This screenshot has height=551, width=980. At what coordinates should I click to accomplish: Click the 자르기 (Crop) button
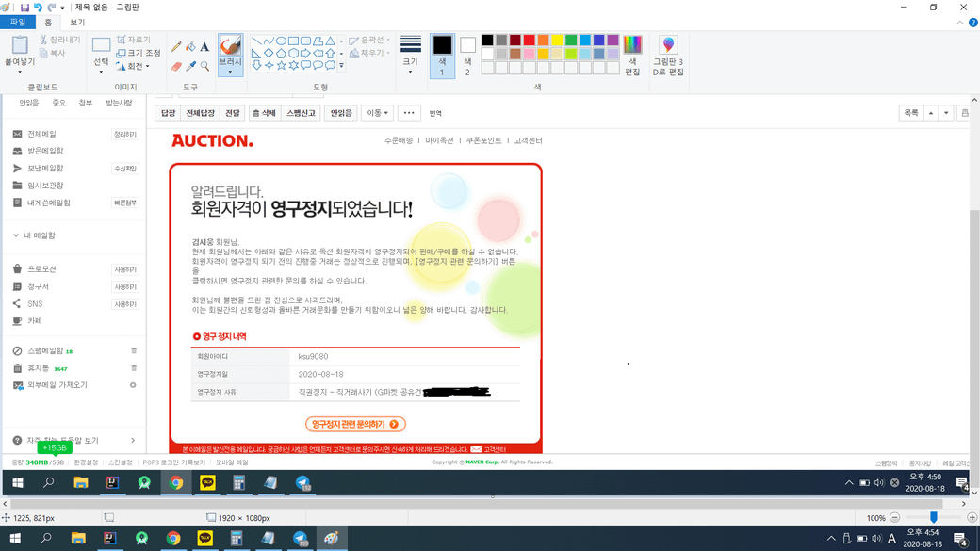[x=134, y=41]
